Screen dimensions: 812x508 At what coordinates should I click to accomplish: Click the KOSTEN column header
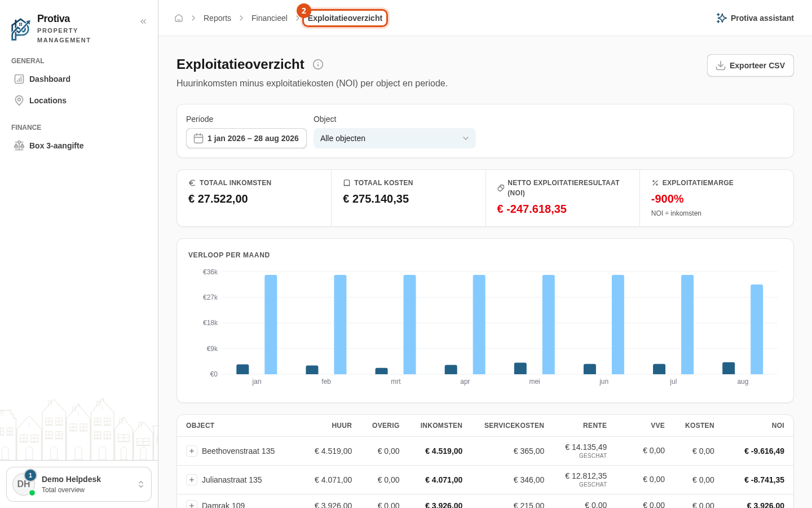tap(700, 426)
